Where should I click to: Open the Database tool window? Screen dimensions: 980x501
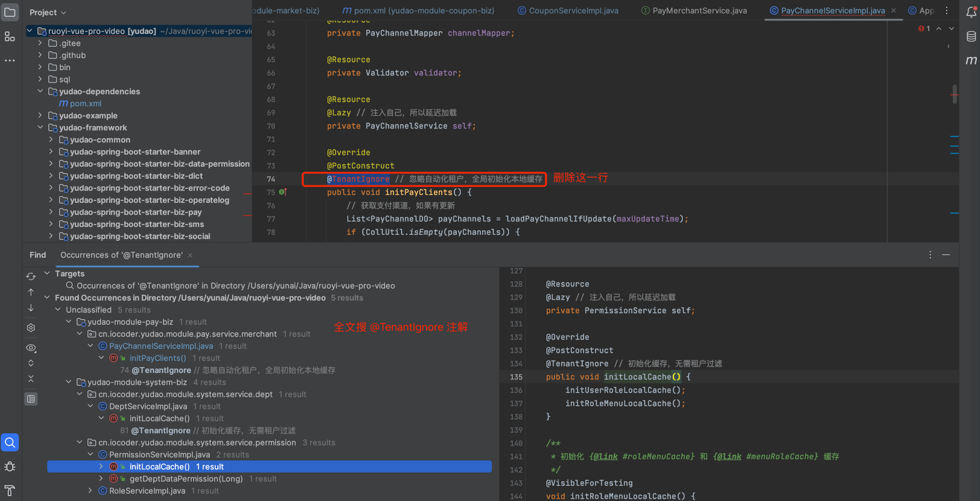[971, 37]
